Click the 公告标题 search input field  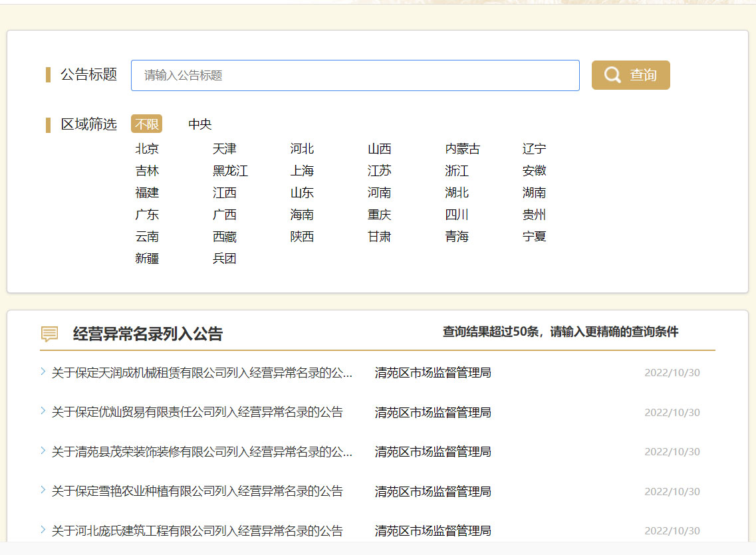(355, 75)
